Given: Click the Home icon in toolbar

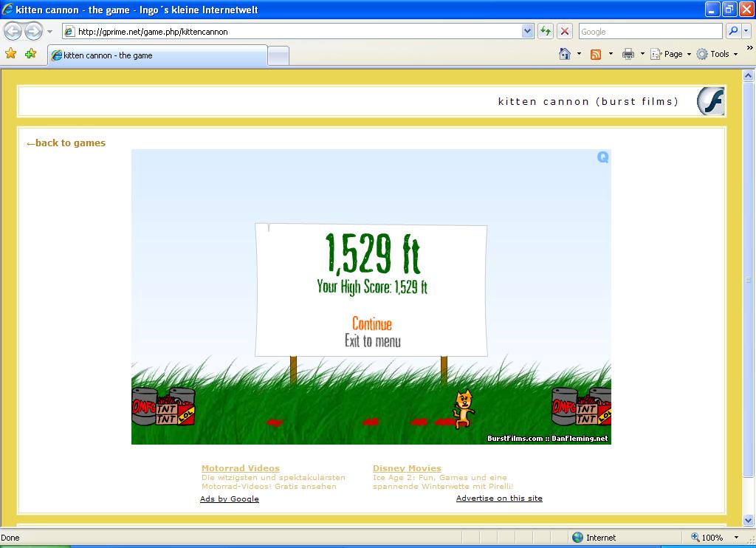Looking at the screenshot, I should point(565,54).
